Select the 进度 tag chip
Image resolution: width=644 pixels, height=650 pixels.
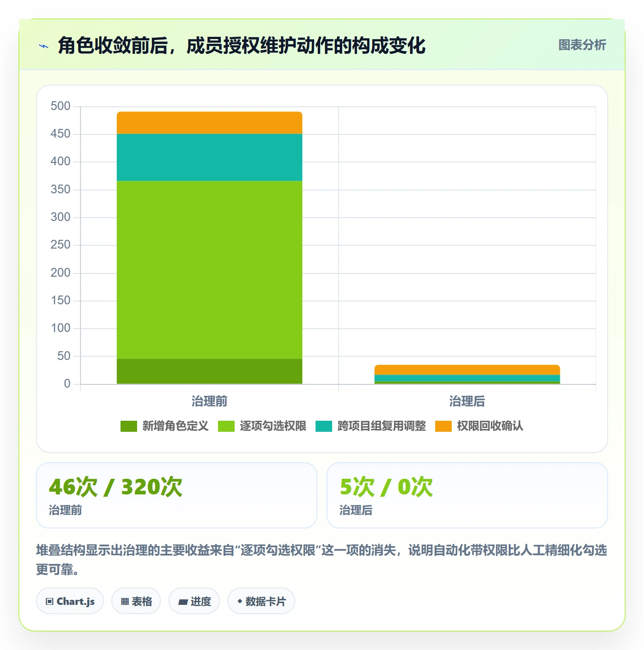pos(194,601)
